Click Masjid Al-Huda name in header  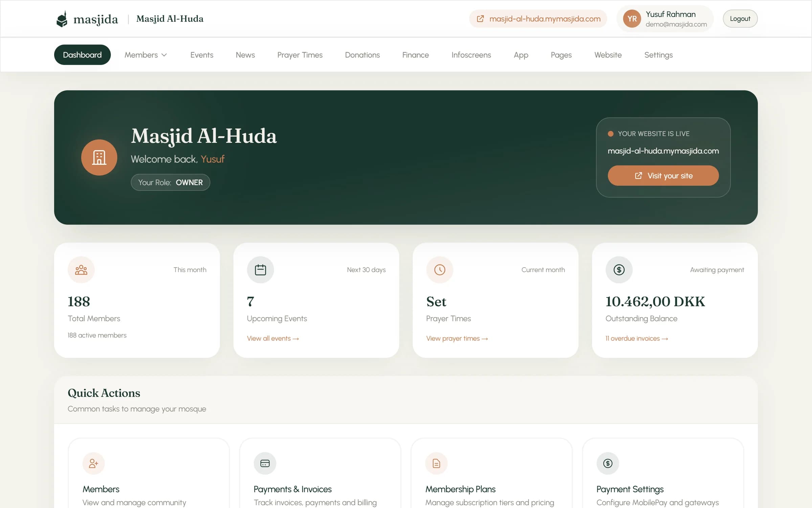pyautogui.click(x=170, y=19)
